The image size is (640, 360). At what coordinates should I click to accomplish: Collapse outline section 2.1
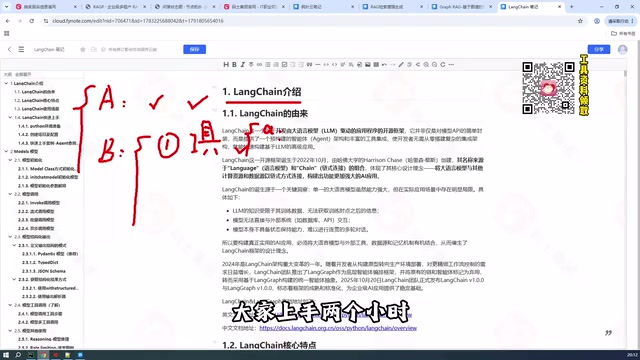(x=10, y=160)
